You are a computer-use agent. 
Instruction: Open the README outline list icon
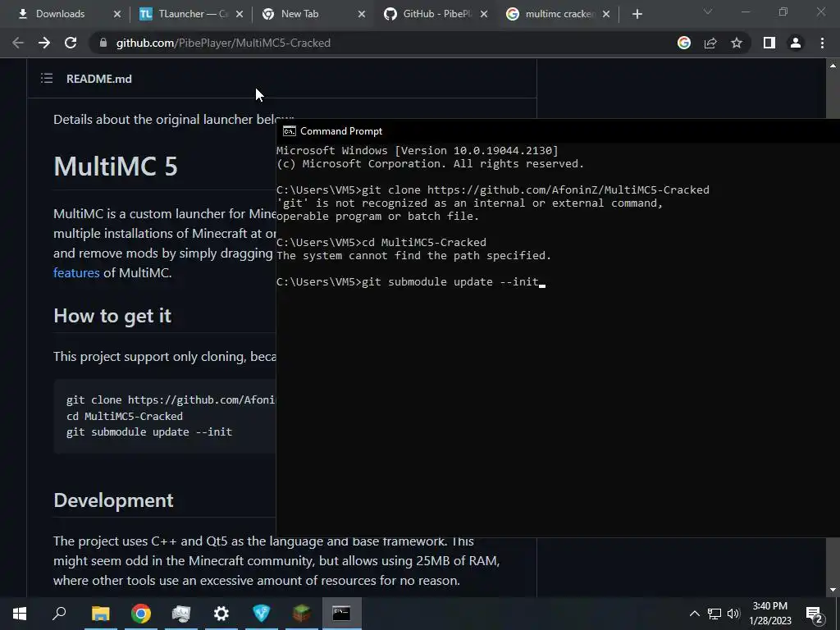[x=47, y=79]
